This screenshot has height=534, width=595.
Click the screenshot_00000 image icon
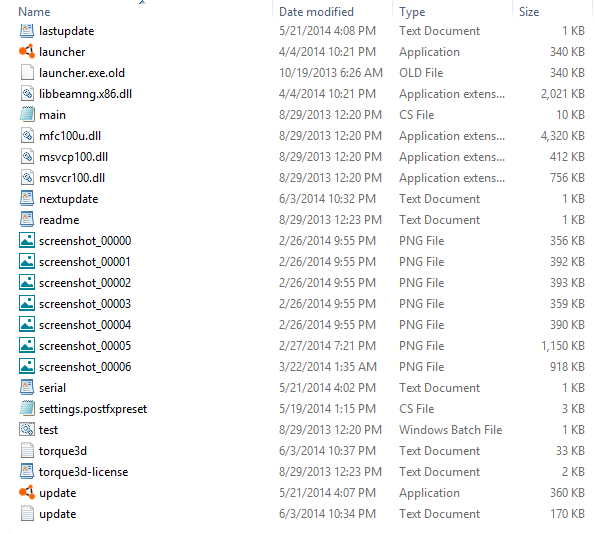[27, 241]
